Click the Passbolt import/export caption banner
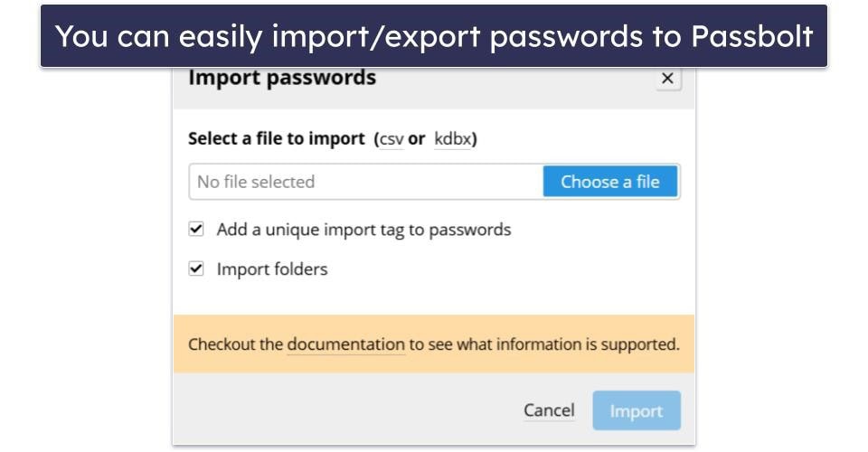868x452 pixels. click(434, 36)
